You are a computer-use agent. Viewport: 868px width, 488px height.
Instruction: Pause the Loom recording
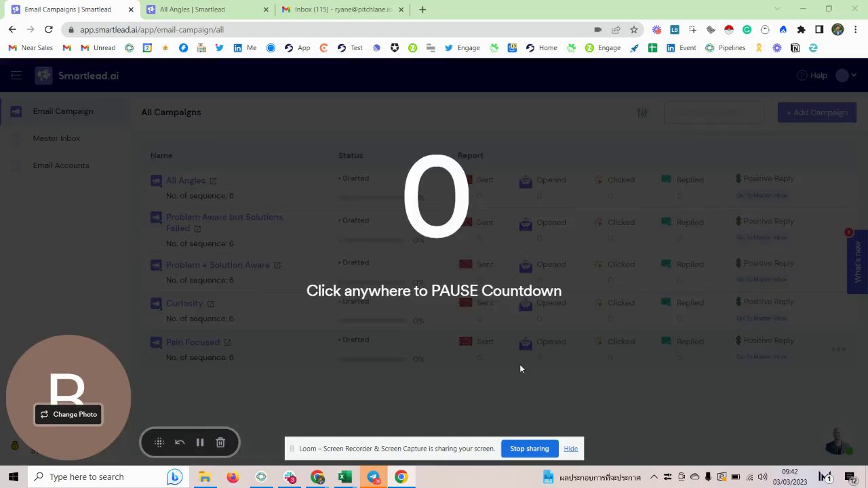pyautogui.click(x=200, y=443)
